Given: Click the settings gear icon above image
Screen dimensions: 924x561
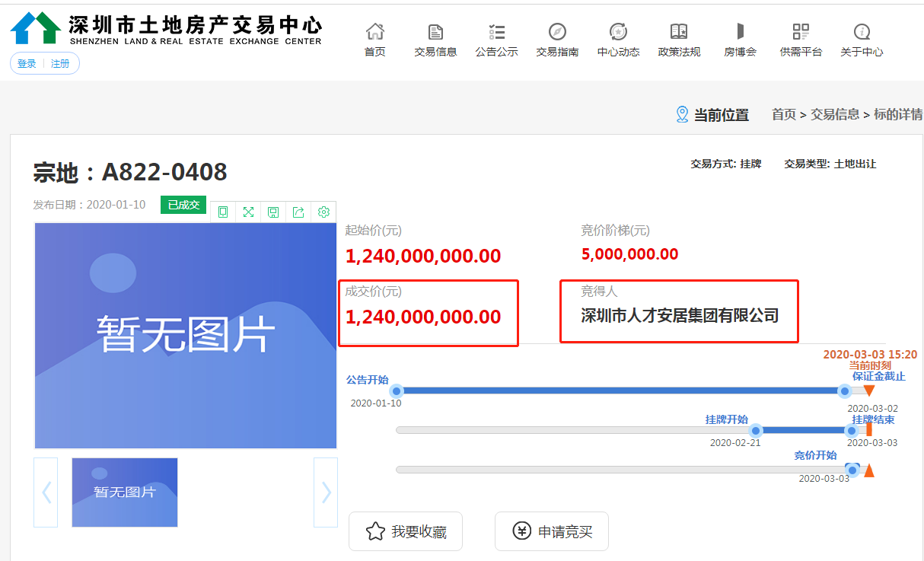Looking at the screenshot, I should click(x=323, y=212).
